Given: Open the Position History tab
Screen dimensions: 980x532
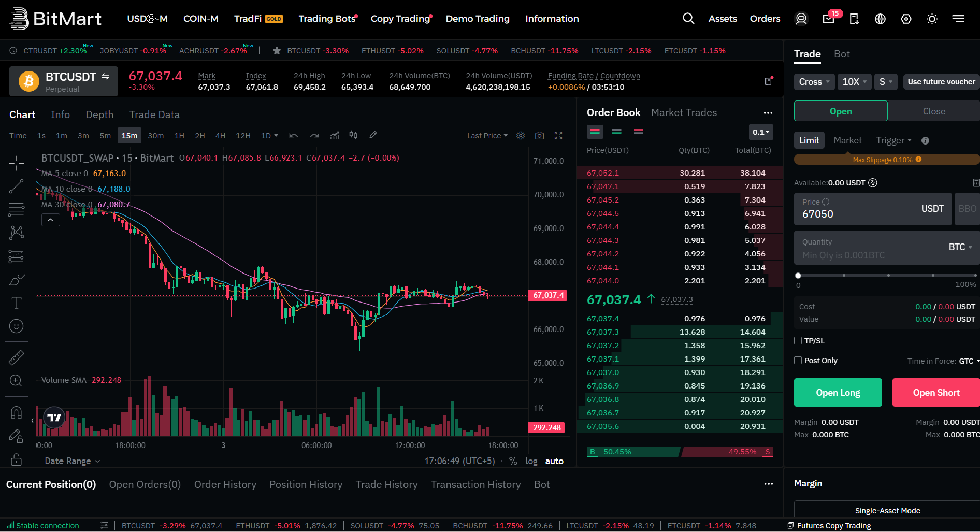Looking at the screenshot, I should pos(306,484).
